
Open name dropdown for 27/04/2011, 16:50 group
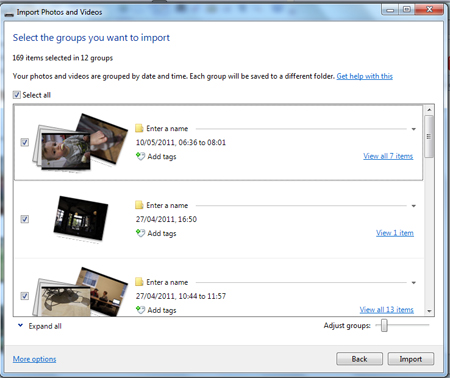414,206
